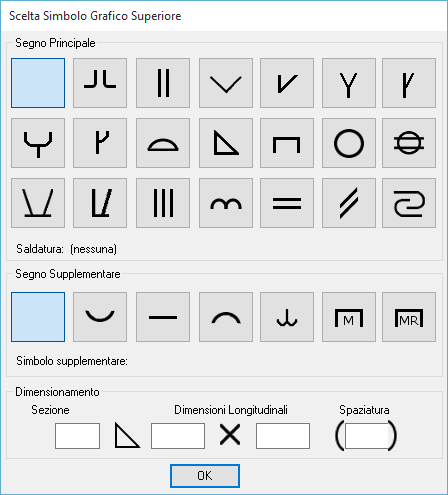Image resolution: width=448 pixels, height=495 pixels.
Task: Click first Dimensioni Longitudinali input field
Action: point(178,436)
